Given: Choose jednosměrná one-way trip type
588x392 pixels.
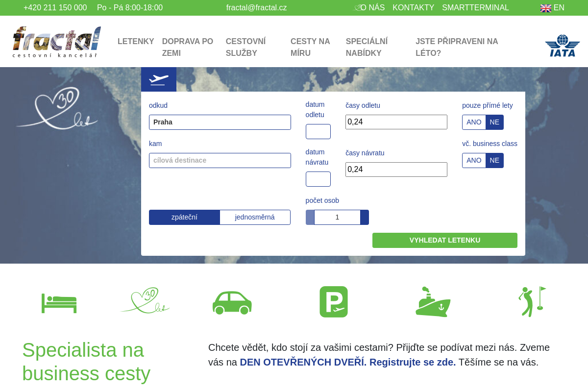Looking at the screenshot, I should coord(255,217).
